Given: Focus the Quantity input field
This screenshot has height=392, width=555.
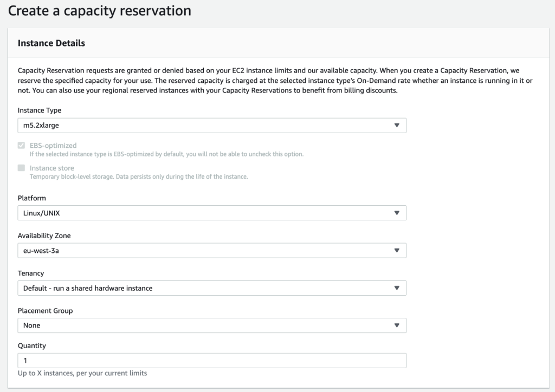Looking at the screenshot, I should click(211, 361).
